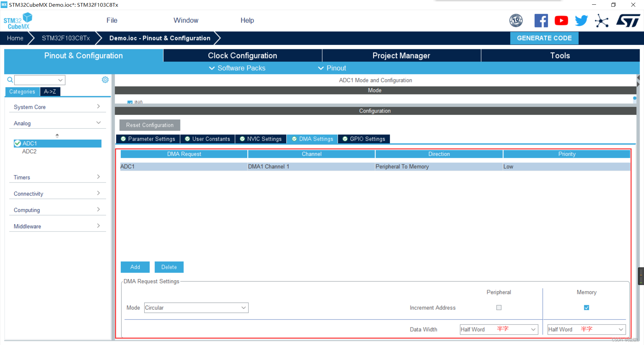Click the GENERATE CODE button
Image resolution: width=644 pixels, height=345 pixels.
point(544,38)
